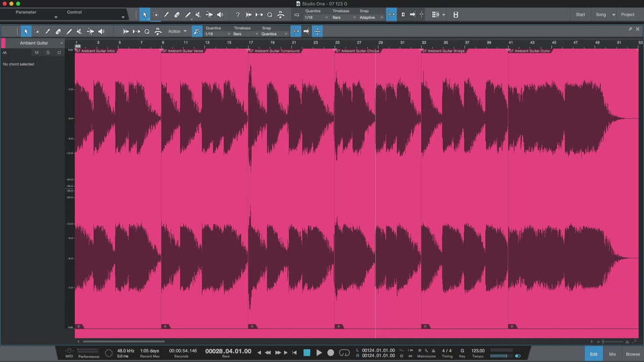Open the video player filmstrip icon
Image resolution: width=644 pixels, height=362 pixels.
[456, 14]
